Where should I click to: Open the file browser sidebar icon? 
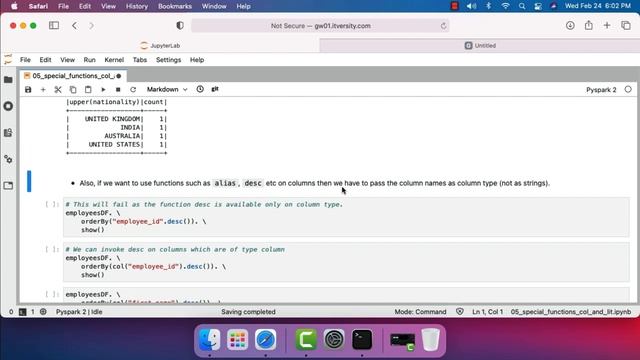(x=8, y=80)
